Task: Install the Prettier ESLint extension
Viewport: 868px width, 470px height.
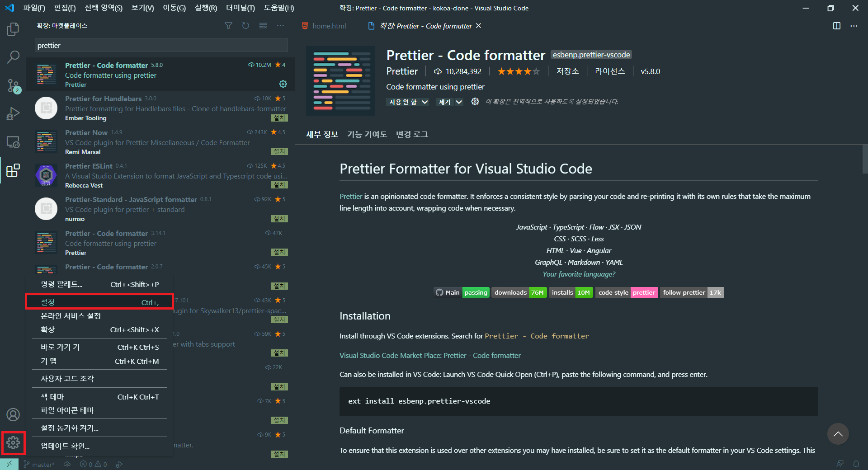Action: pyautogui.click(x=279, y=185)
